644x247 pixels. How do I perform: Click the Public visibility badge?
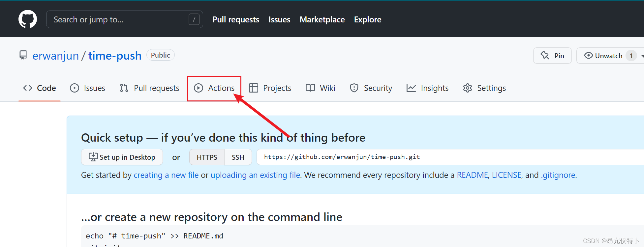tap(160, 55)
